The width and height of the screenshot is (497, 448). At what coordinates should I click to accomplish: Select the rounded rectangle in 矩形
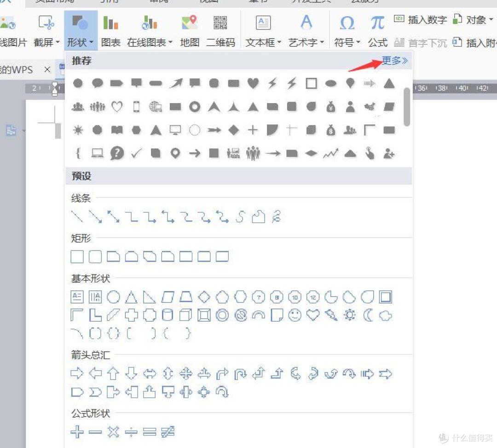pos(95,256)
